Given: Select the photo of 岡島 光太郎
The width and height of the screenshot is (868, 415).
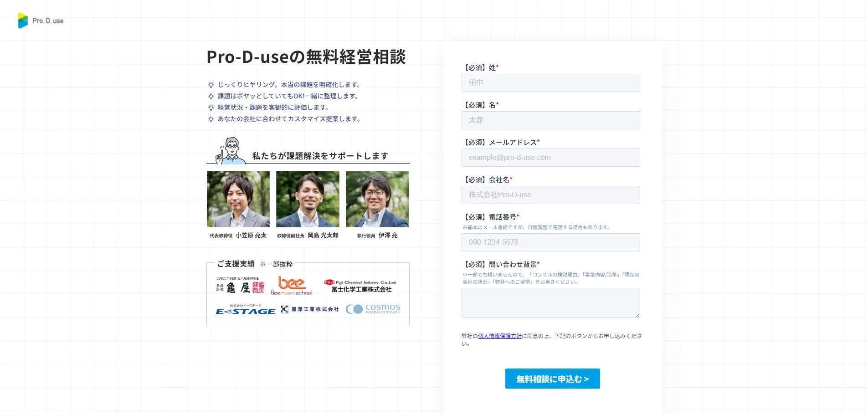Looking at the screenshot, I should [x=308, y=199].
